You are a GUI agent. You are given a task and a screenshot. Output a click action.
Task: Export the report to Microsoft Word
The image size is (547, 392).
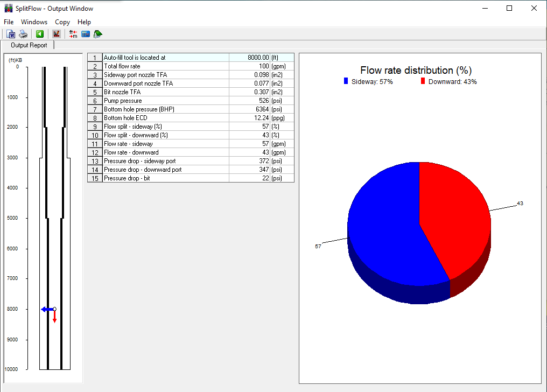click(x=11, y=34)
